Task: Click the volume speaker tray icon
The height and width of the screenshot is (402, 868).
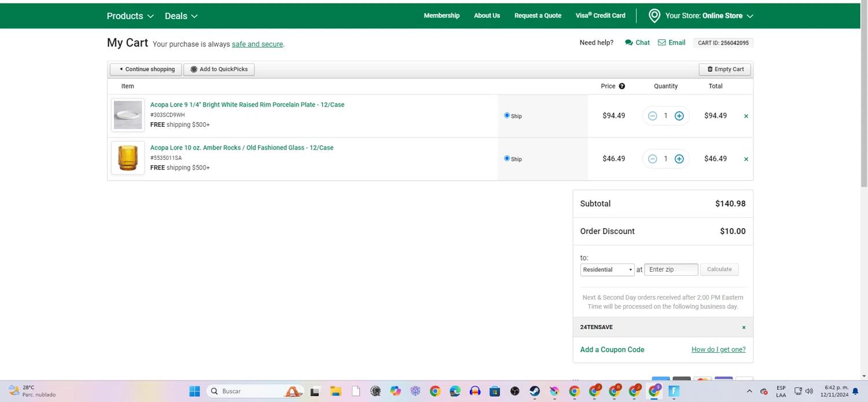Action: pos(809,391)
